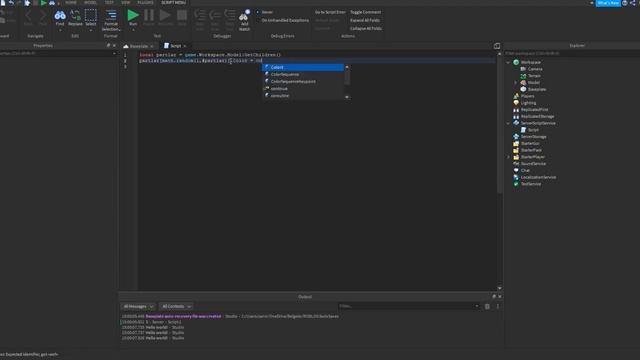Click the Step Out debugger icon

[230, 16]
